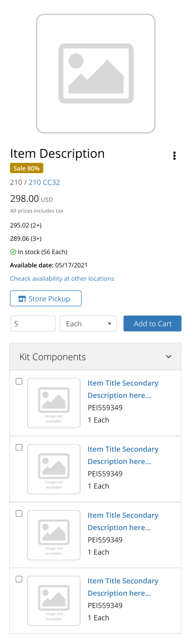The image size is (192, 644).
Task: Open the three-dot more options menu
Action: coord(175,156)
